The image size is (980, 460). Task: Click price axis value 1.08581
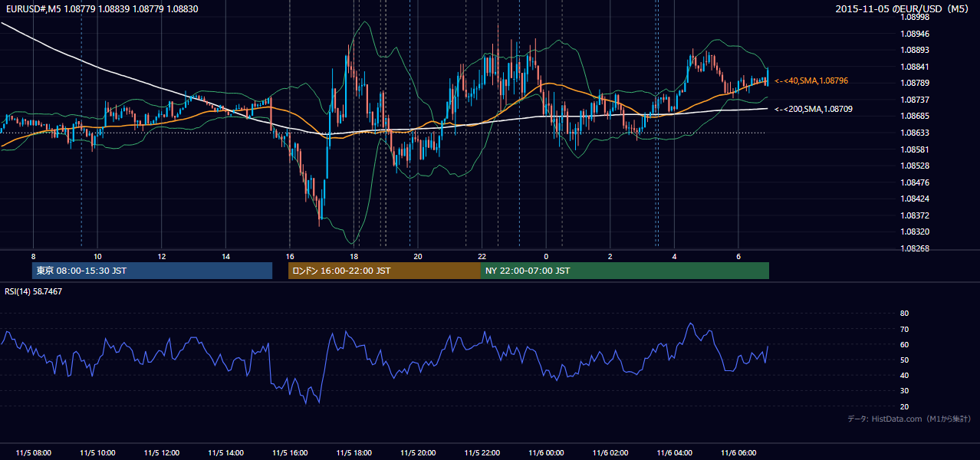(x=915, y=149)
